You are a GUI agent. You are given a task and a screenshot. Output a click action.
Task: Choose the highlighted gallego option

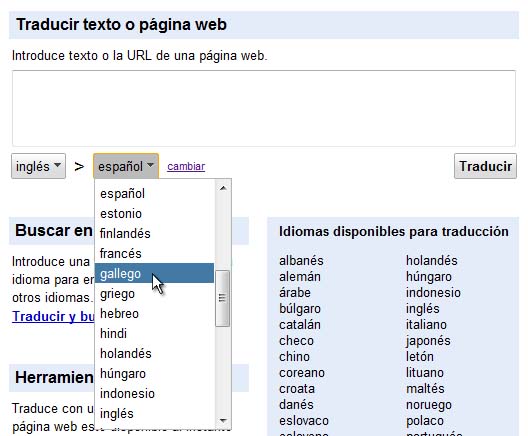coord(154,273)
